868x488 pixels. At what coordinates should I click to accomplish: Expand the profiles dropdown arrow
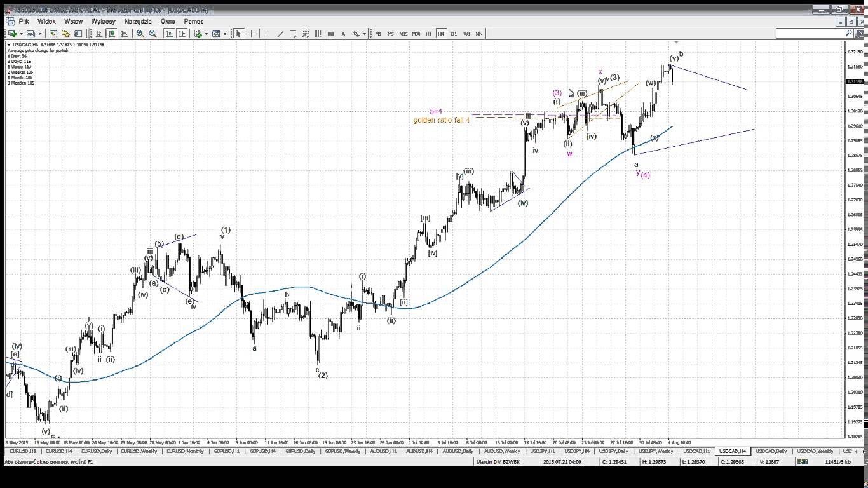click(x=39, y=34)
